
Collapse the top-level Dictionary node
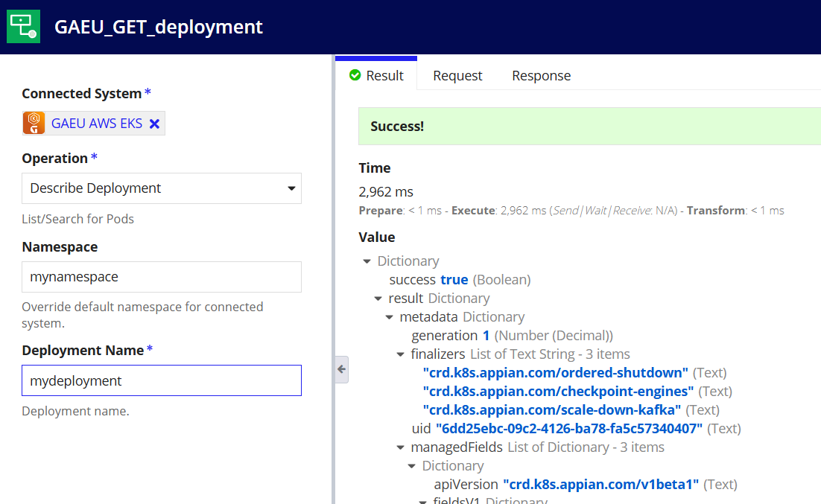367,261
